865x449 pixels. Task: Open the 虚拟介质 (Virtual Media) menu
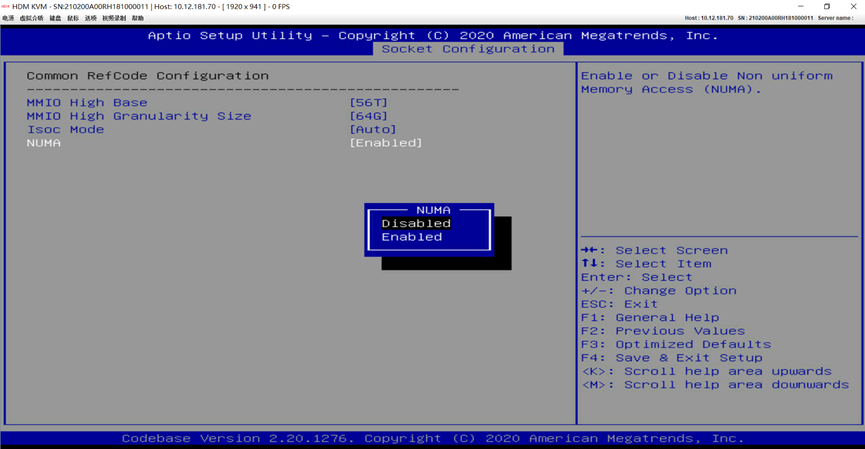32,18
